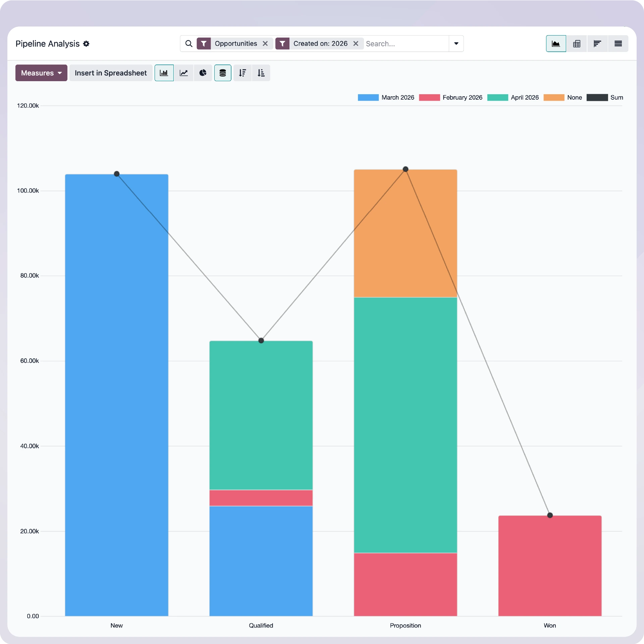Sort chart in ascending order
This screenshot has height=644, width=644.
click(261, 73)
